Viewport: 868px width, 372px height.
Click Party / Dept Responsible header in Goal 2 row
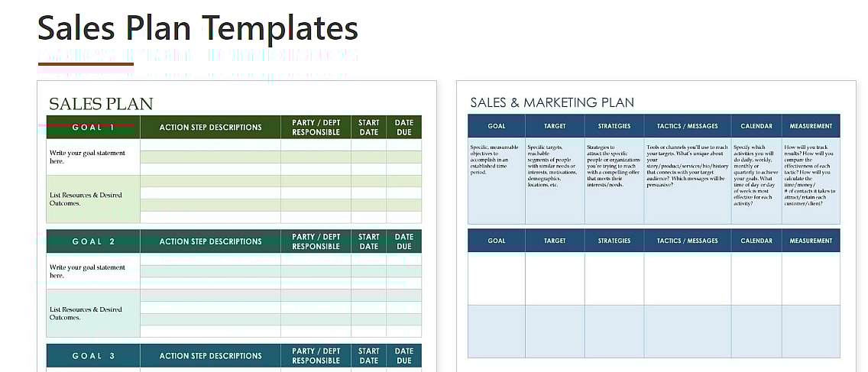coord(316,241)
